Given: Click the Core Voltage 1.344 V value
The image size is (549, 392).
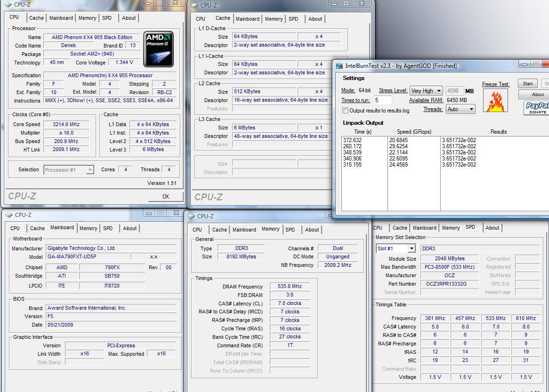Looking at the screenshot, I should pyautogui.click(x=124, y=62).
